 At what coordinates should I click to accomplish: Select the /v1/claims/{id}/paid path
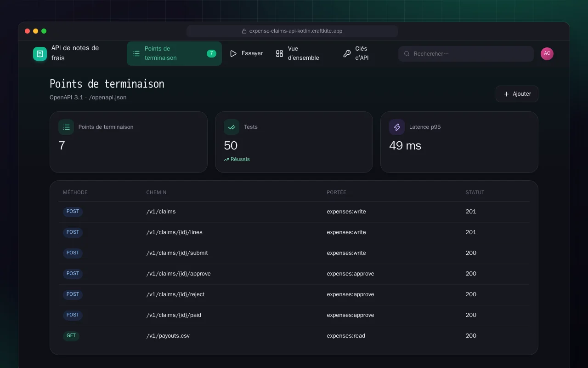pyautogui.click(x=174, y=315)
